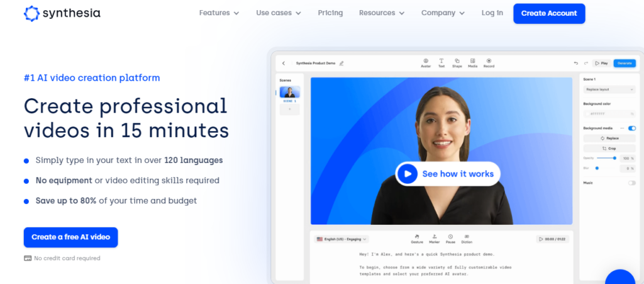Add a Marker to the script
This screenshot has width=644, height=284.
(434, 239)
